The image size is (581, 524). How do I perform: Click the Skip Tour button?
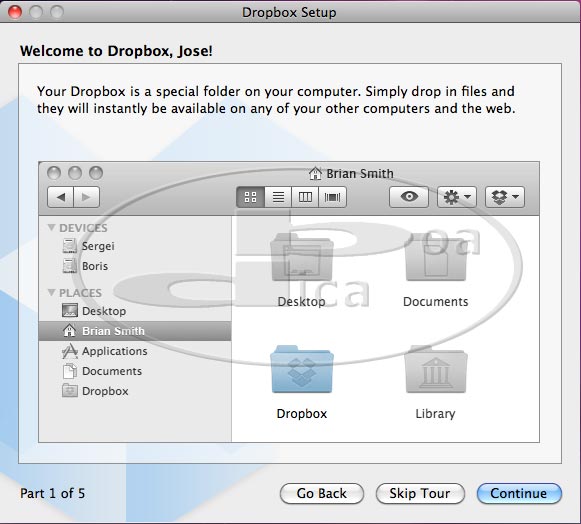pyautogui.click(x=420, y=493)
